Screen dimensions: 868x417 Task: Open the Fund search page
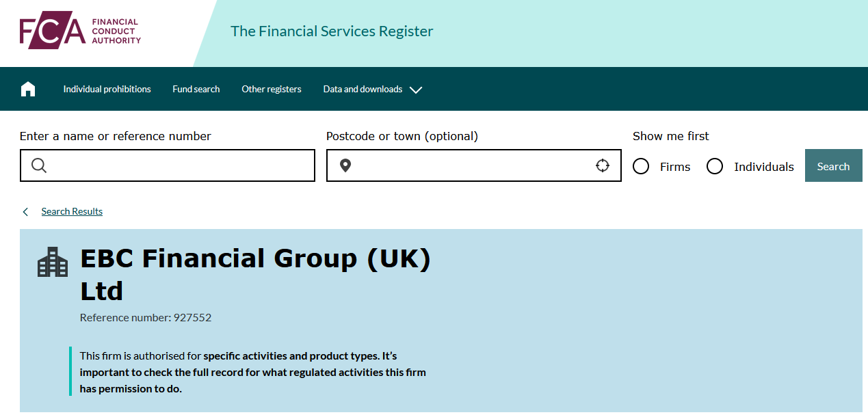tap(196, 89)
